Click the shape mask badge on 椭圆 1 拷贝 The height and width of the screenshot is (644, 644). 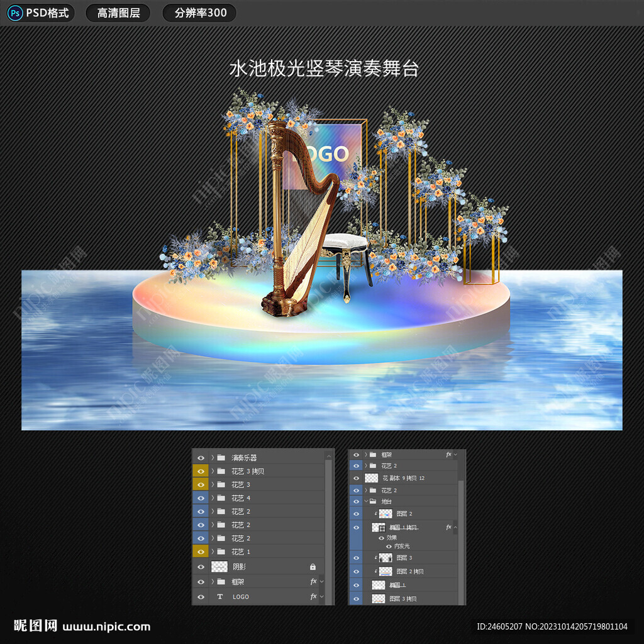tap(382, 528)
